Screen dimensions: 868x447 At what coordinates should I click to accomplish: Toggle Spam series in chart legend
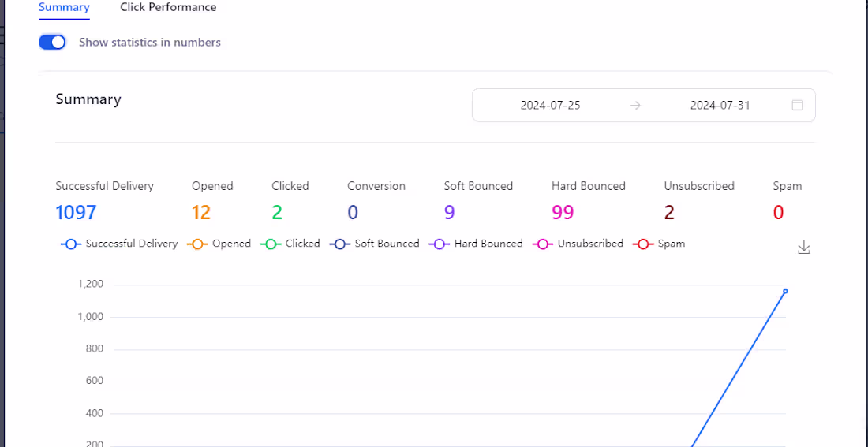pyautogui.click(x=659, y=244)
